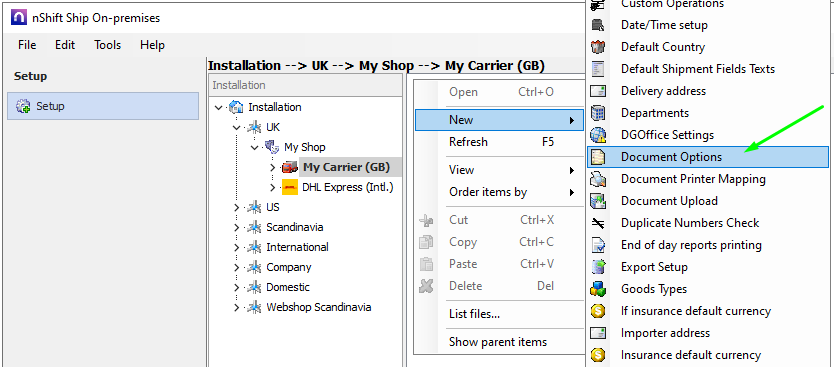Click the DHL Express logo icon
The image size is (834, 367).
point(290,187)
